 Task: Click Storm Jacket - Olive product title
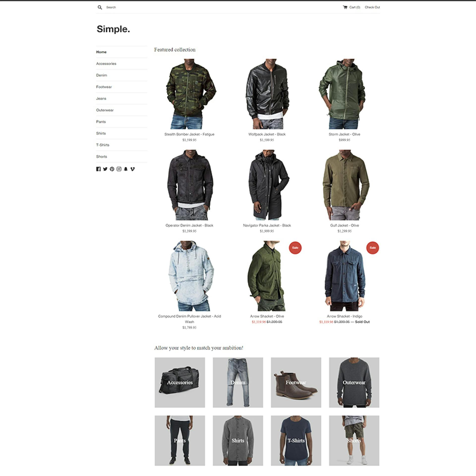pyautogui.click(x=344, y=134)
